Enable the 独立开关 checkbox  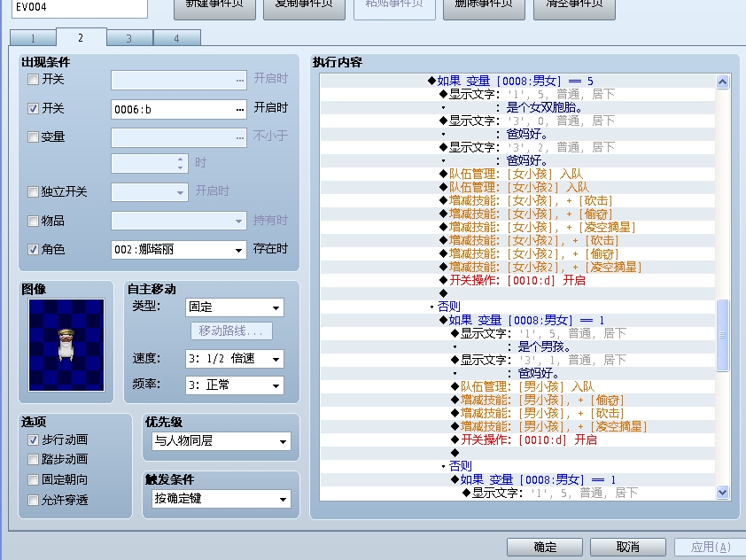[x=33, y=191]
